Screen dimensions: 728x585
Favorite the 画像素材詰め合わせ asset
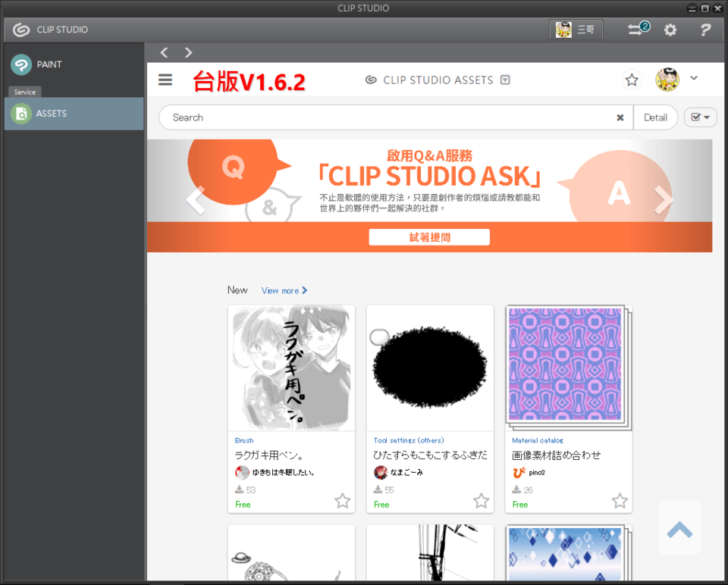[x=620, y=501]
